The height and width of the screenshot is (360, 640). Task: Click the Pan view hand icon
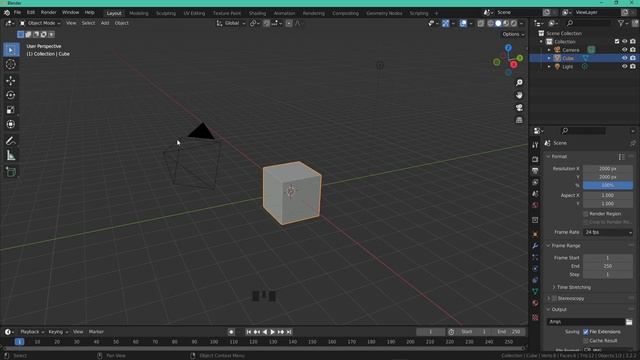click(519, 95)
